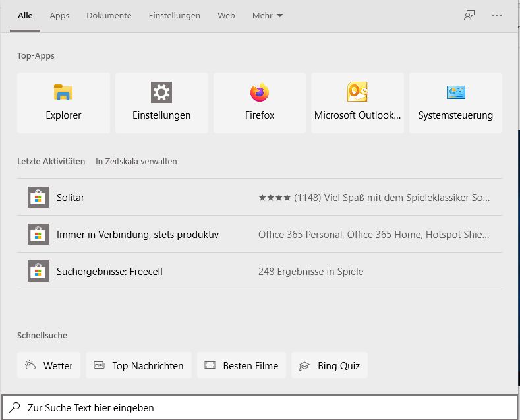Click the Besten Filme label text
Viewport: 520px width, 420px height.
point(250,365)
